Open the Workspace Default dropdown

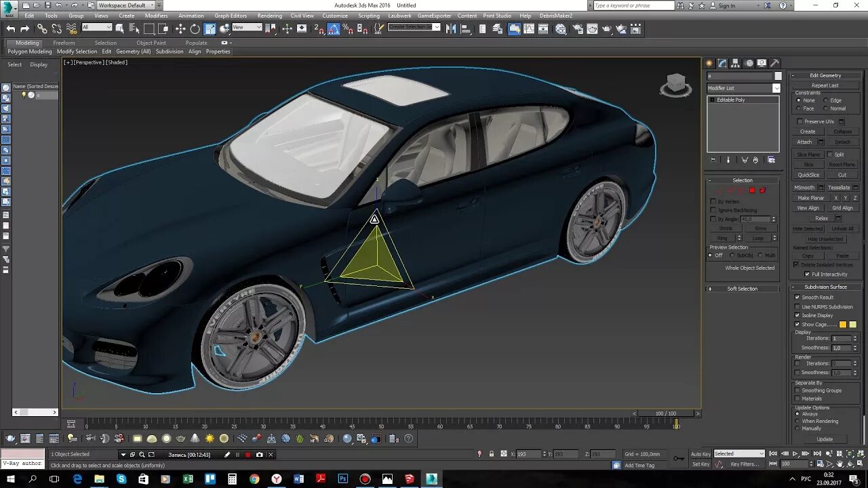[125, 5]
